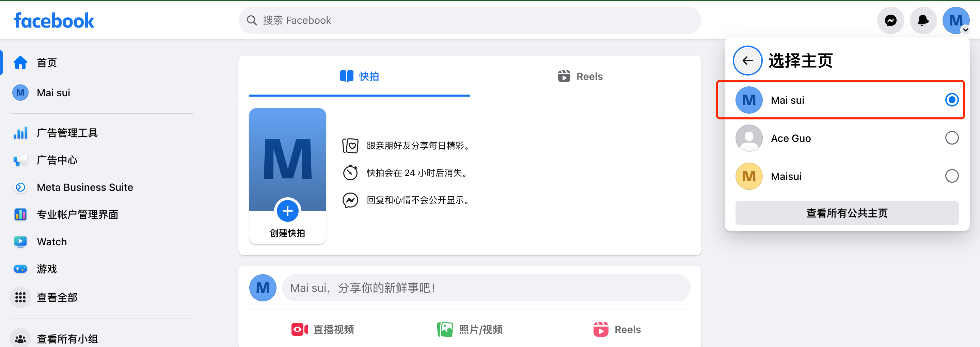Start a 直播视频 live video
The height and width of the screenshot is (347, 980).
tap(322, 330)
